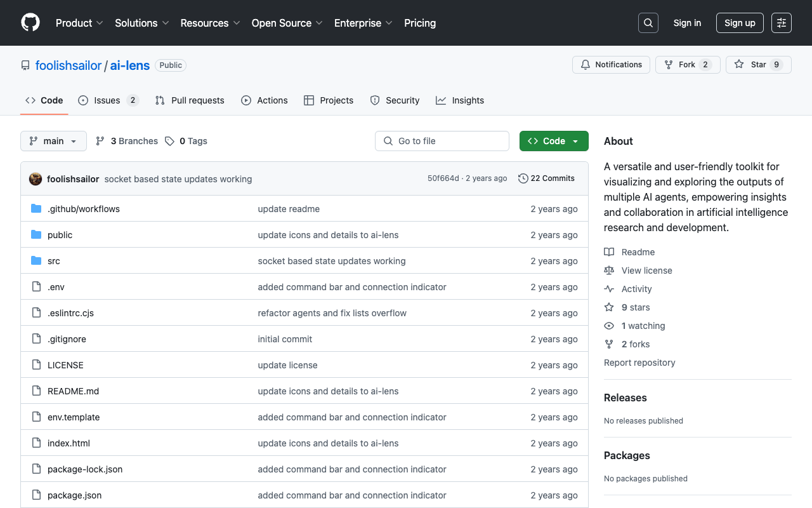Click the star icon beside 9 stars
Viewport: 812px width, 508px height.
click(x=609, y=307)
